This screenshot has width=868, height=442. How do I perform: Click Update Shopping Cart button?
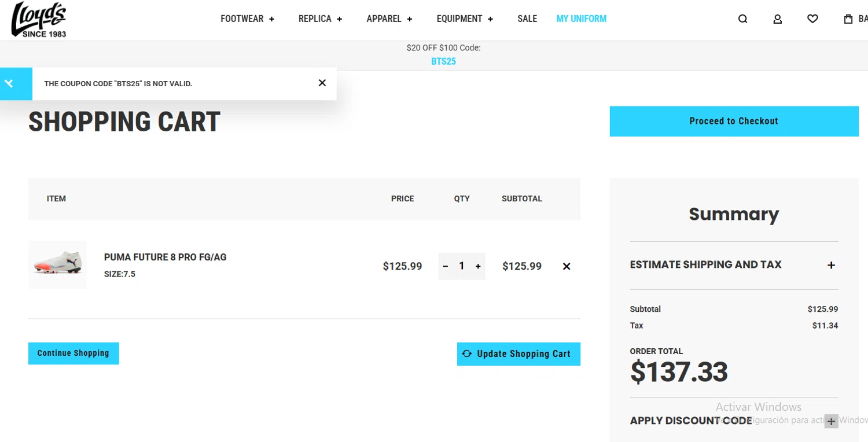[518, 354]
